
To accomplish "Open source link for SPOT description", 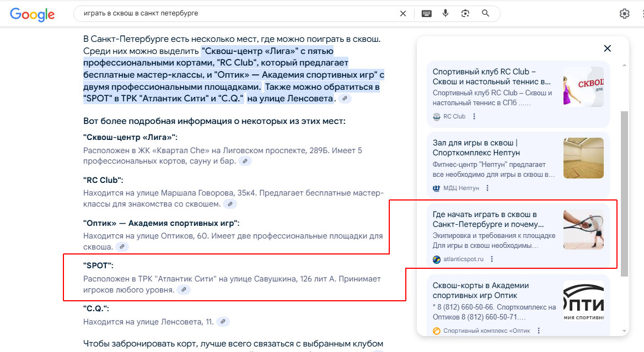I will click(184, 290).
